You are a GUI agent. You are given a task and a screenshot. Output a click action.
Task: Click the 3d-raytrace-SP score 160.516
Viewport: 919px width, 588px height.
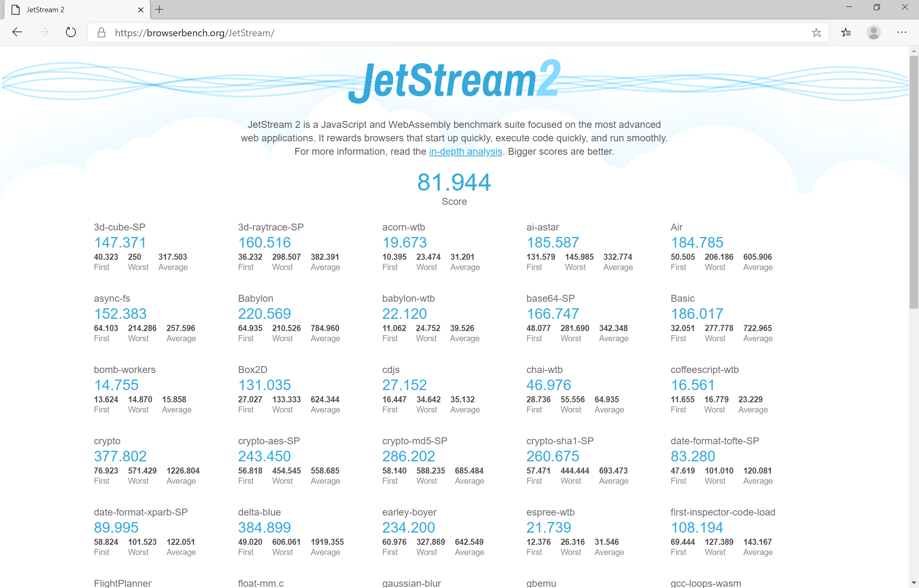pos(264,243)
